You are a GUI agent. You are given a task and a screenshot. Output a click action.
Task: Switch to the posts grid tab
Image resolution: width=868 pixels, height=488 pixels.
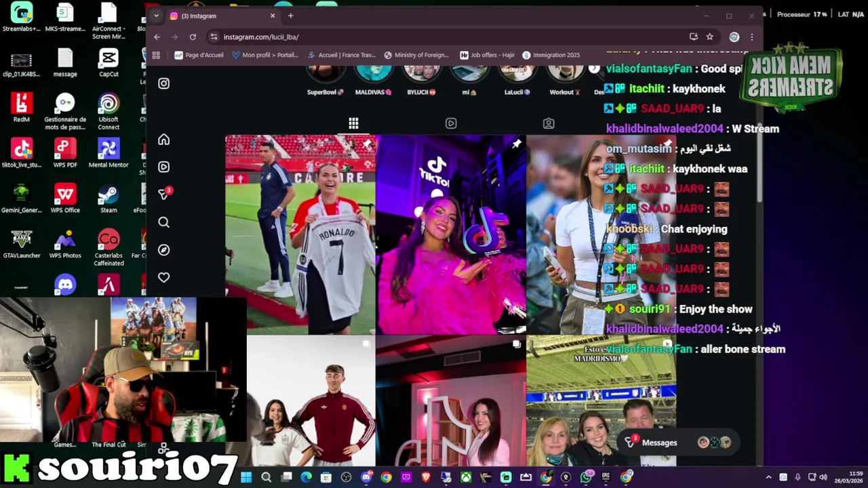(x=353, y=123)
